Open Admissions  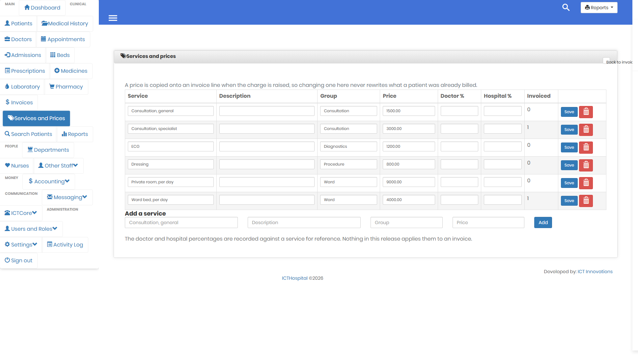[23, 55]
